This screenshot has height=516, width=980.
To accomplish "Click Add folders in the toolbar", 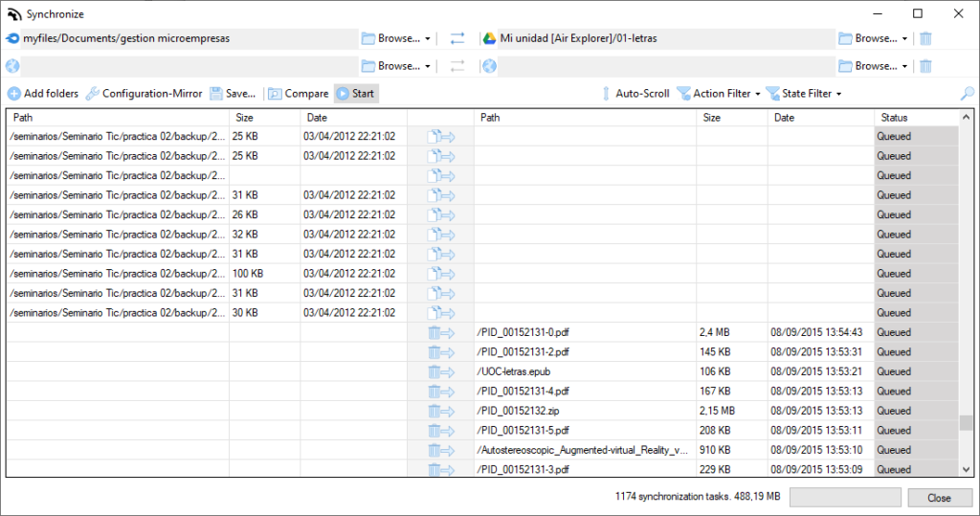I will (x=43, y=94).
